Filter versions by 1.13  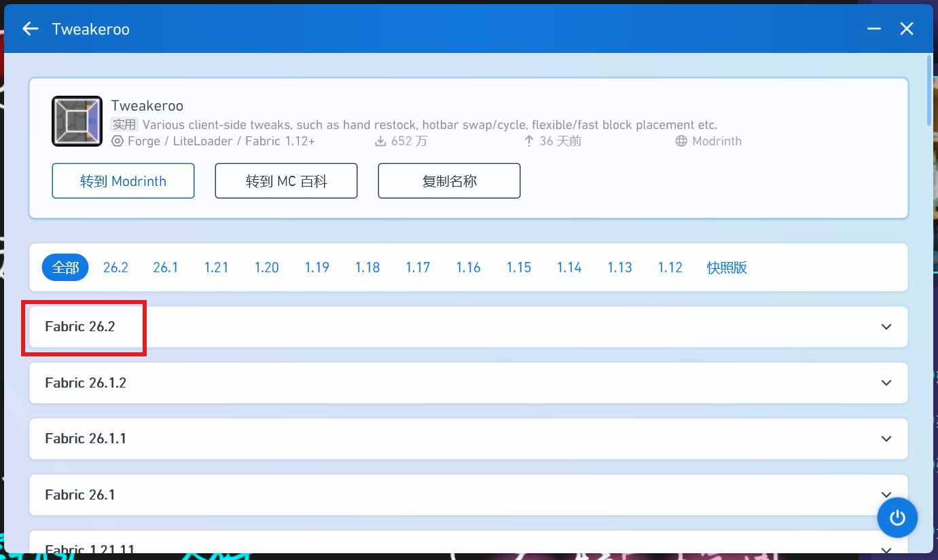click(x=619, y=267)
